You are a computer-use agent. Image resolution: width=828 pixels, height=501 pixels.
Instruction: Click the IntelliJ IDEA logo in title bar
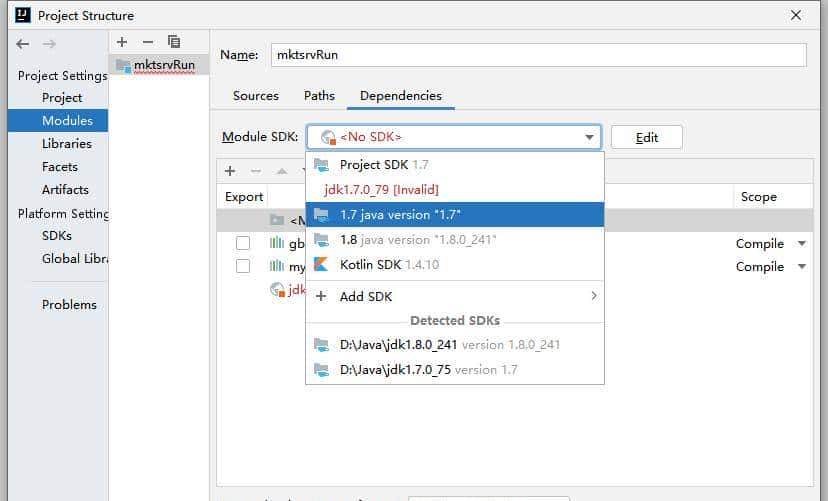tap(23, 15)
